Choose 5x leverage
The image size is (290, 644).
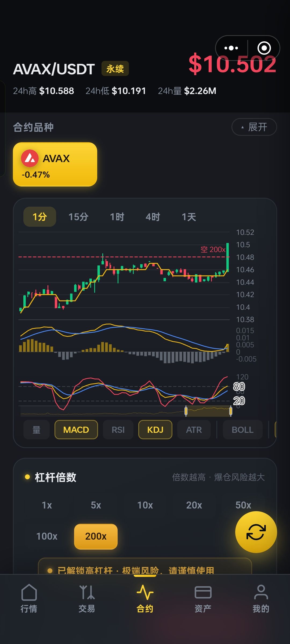96,505
